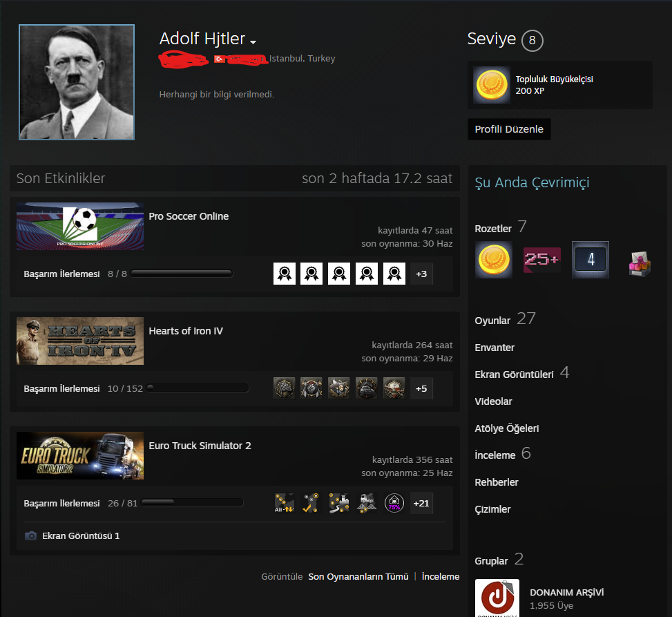The width and height of the screenshot is (672, 617).
Task: Click the 75% achievement icon in Euro Truck
Action: point(394,503)
